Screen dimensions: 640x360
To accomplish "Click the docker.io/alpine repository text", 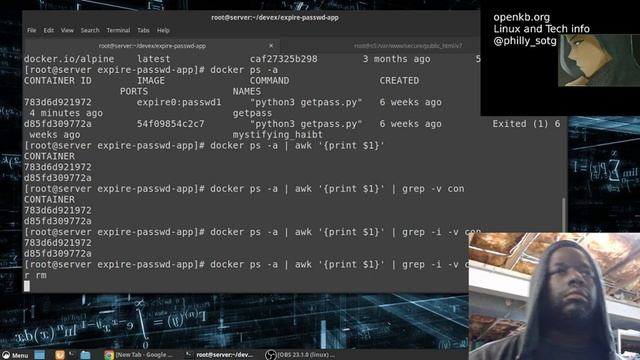I will [69, 59].
